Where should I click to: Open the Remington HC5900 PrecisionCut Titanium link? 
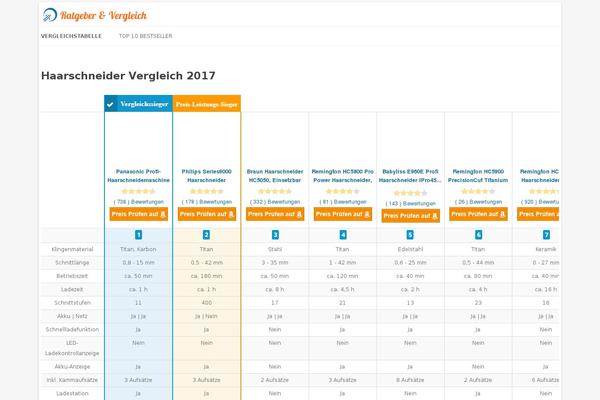point(478,176)
